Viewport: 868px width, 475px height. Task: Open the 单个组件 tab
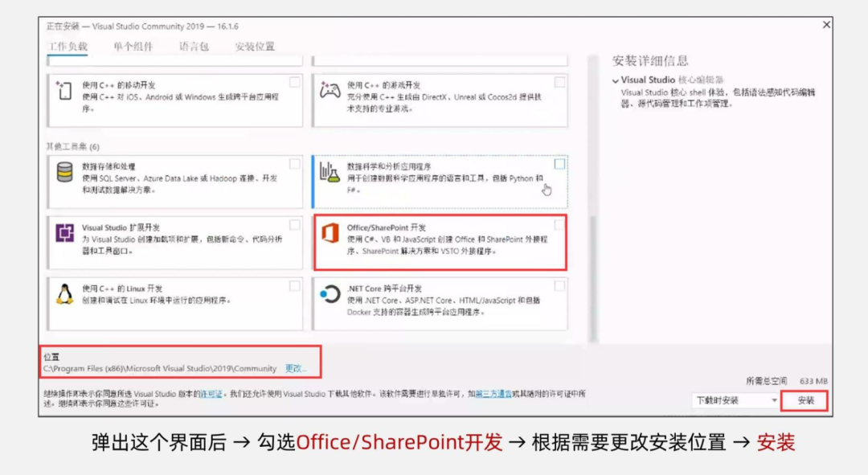133,47
